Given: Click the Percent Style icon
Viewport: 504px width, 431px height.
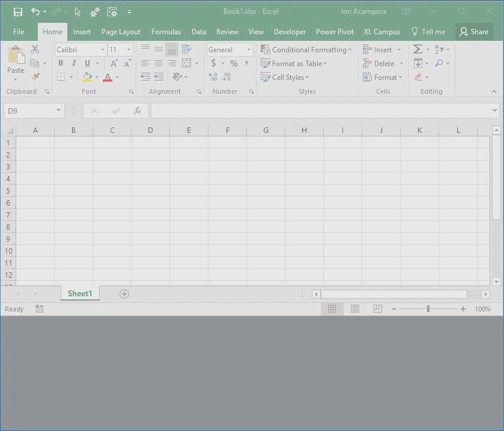Looking at the screenshot, I should [234, 63].
